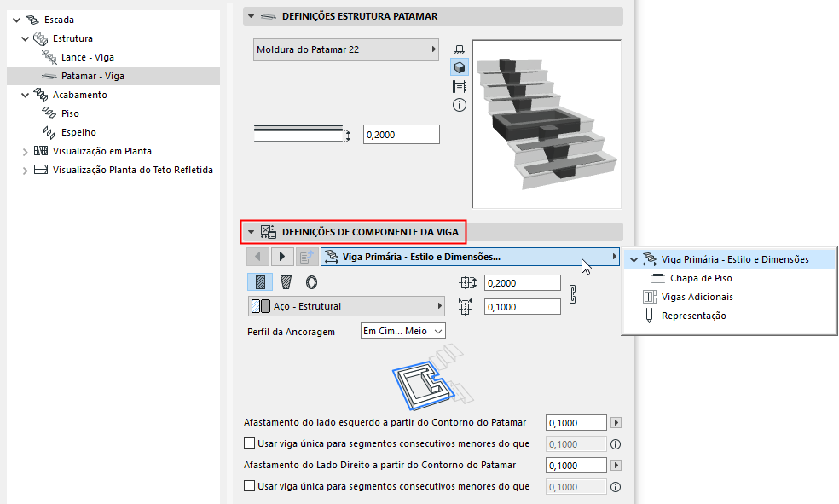Collapse Definições de Componente da Viga panel

coord(251,232)
